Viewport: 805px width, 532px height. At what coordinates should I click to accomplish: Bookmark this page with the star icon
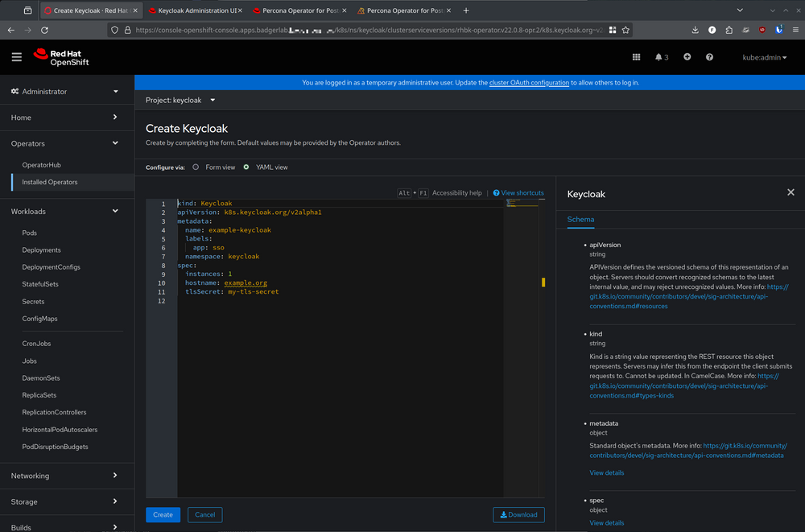625,30
